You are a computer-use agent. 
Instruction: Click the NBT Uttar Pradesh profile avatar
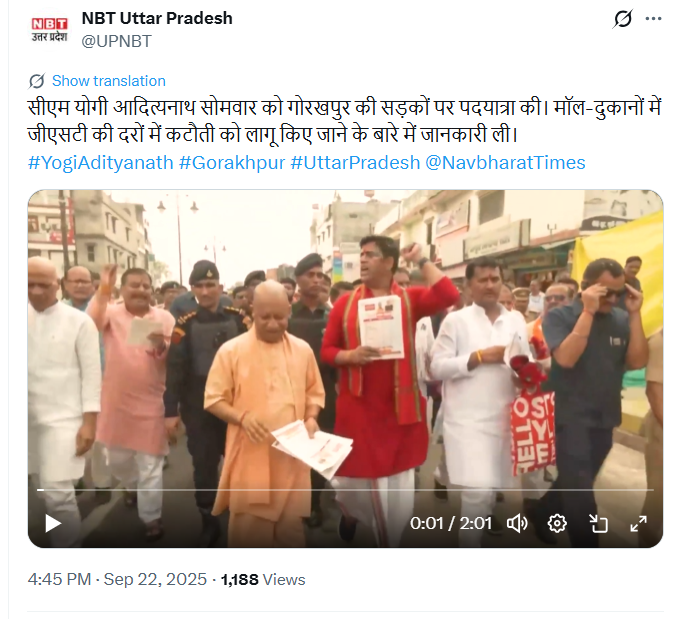[x=50, y=30]
